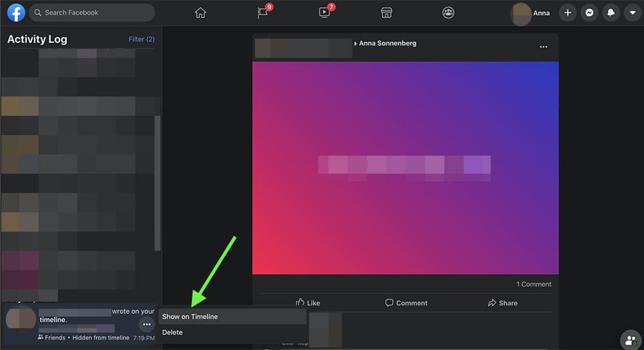644x350 pixels.
Task: Open the Notifications bell icon
Action: pyautogui.click(x=611, y=13)
